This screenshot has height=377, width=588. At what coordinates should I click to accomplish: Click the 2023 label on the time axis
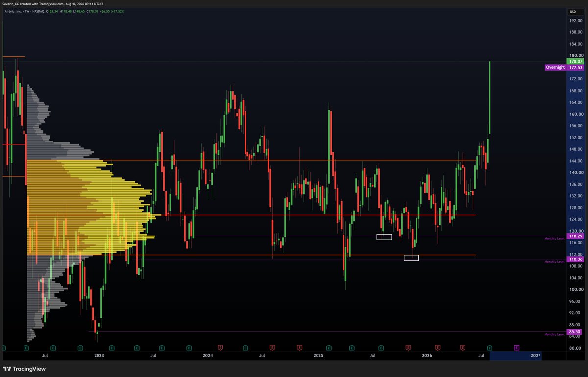(99, 356)
